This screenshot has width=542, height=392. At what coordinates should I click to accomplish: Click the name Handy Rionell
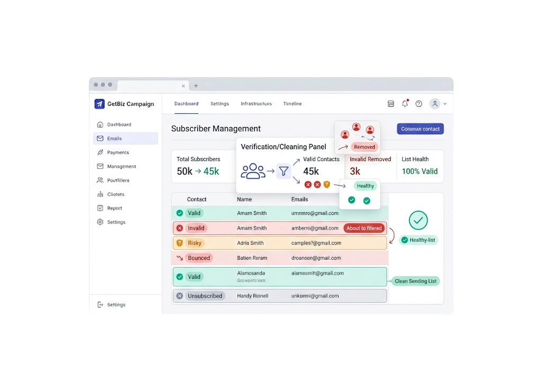tap(252, 296)
